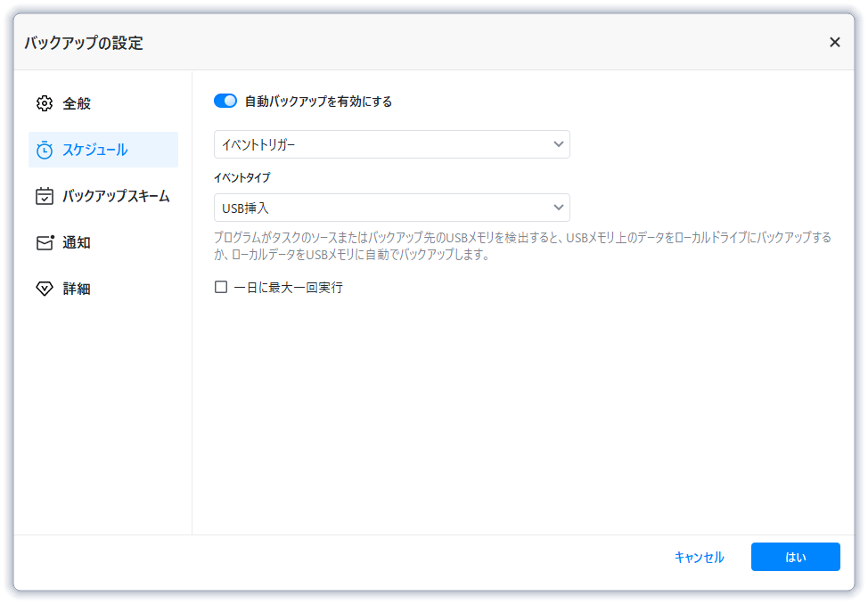Click the calendar icon beside バックアップスキーム

[45, 196]
